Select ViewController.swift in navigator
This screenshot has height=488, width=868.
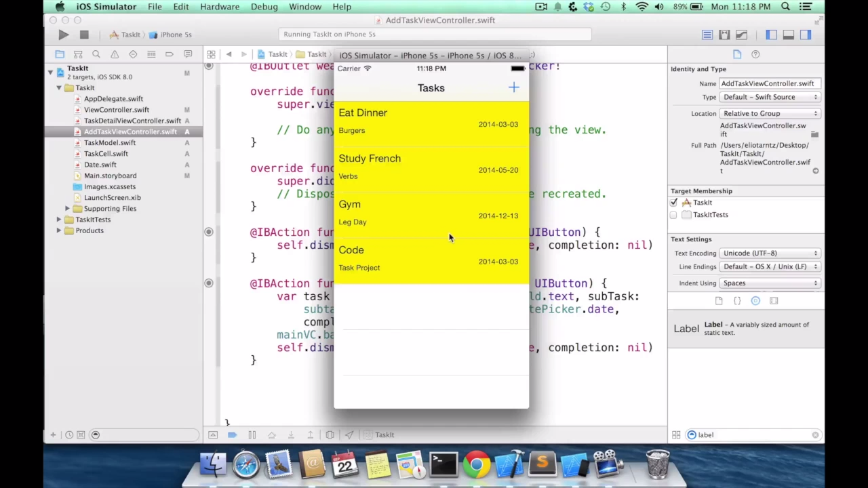tap(117, 110)
